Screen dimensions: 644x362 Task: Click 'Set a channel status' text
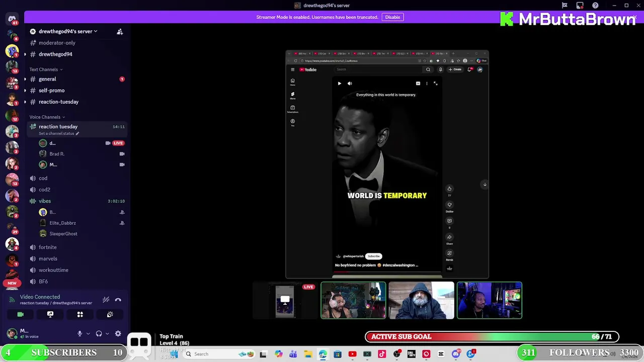[x=56, y=133]
